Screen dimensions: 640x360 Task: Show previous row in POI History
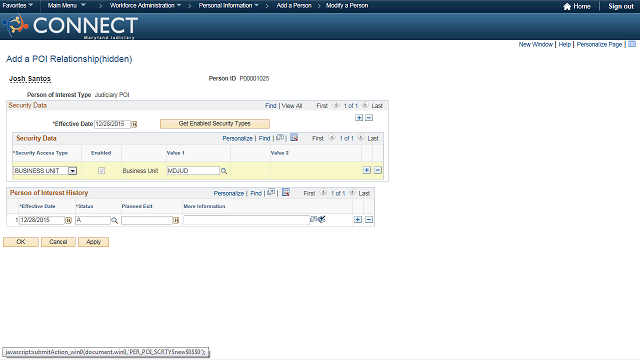323,193
